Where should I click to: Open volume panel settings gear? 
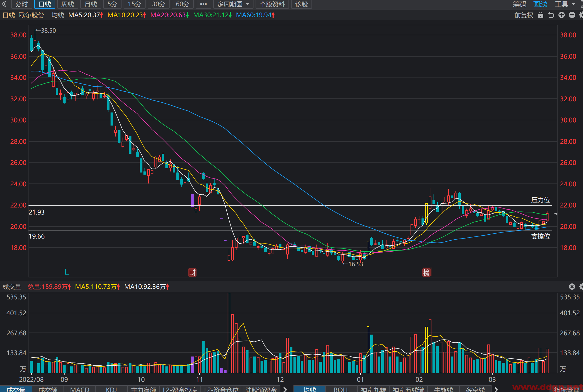[581, 287]
